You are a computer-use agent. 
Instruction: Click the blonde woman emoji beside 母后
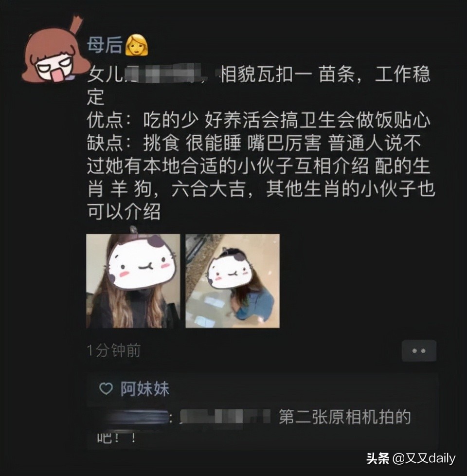(137, 45)
